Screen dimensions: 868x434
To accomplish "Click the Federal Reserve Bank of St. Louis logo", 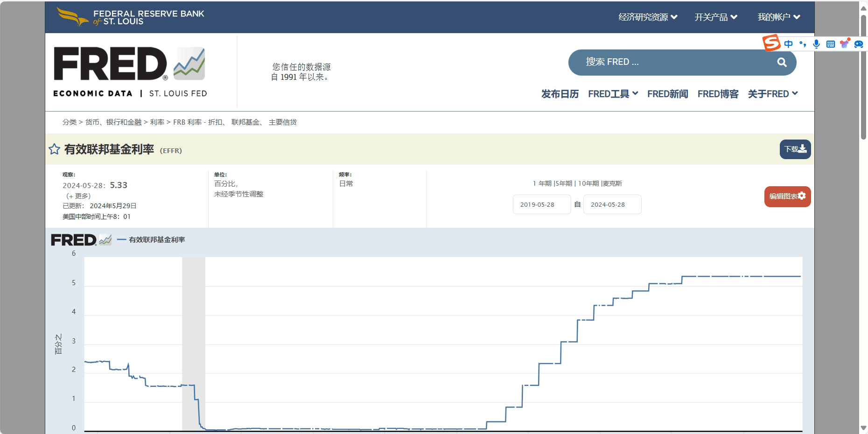I will coord(130,17).
